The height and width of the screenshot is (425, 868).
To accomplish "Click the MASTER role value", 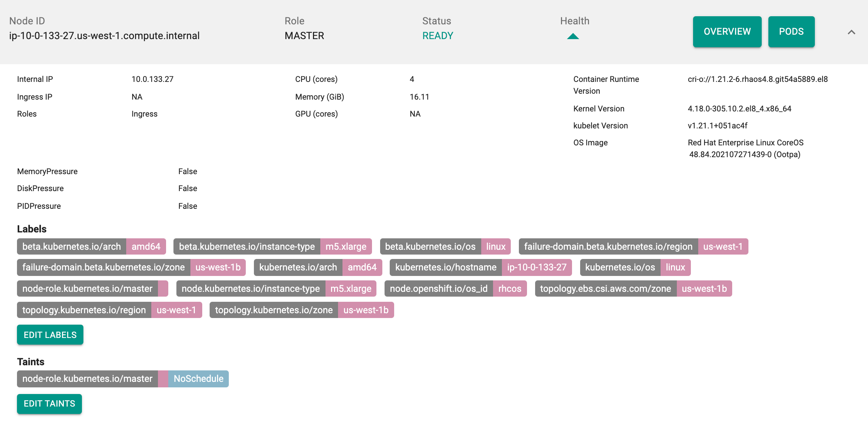I will pos(304,36).
